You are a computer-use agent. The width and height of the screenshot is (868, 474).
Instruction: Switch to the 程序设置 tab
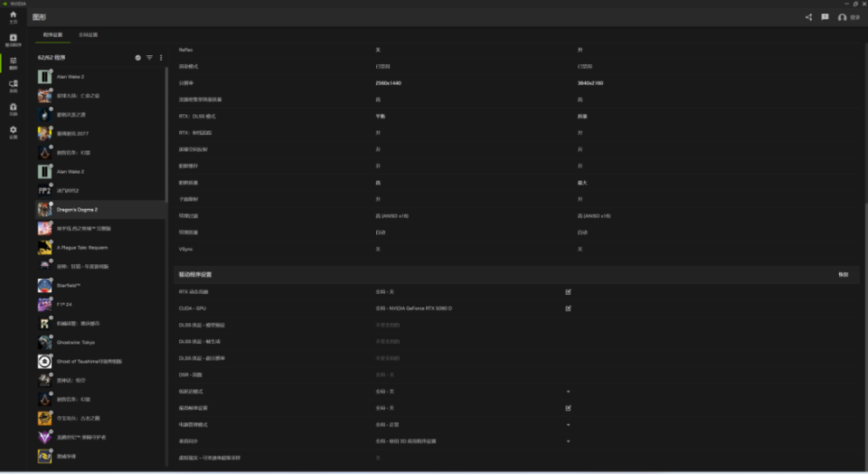tap(52, 35)
